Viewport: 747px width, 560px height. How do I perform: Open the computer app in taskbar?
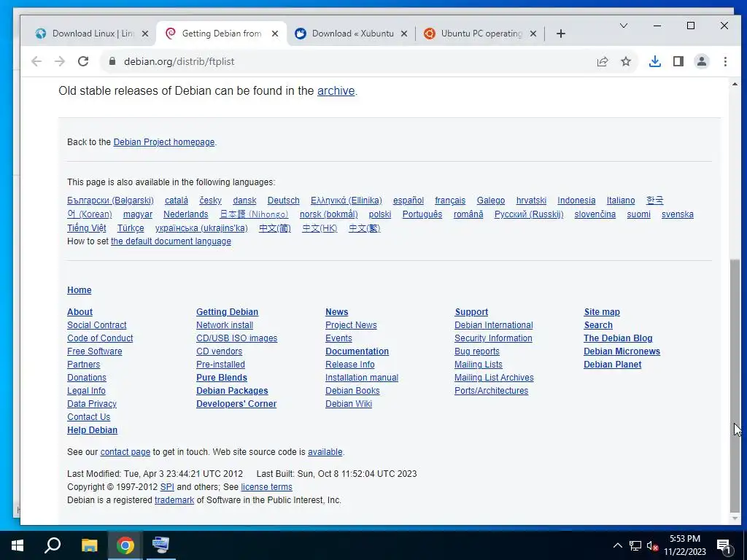(x=160, y=545)
